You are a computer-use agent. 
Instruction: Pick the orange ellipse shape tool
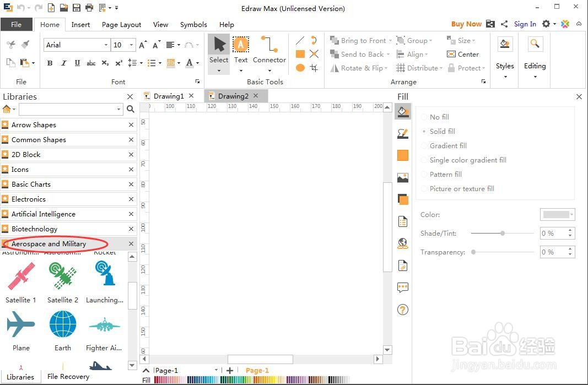pos(300,68)
